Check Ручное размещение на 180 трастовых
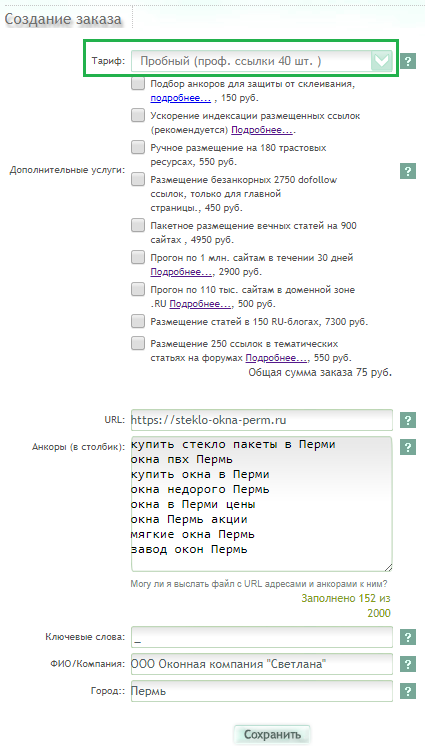 coord(138,147)
